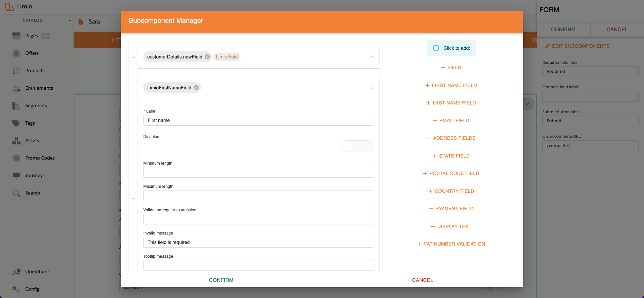Image resolution: width=644 pixels, height=298 pixels.
Task: Open the Assets section icon
Action: 16,140
